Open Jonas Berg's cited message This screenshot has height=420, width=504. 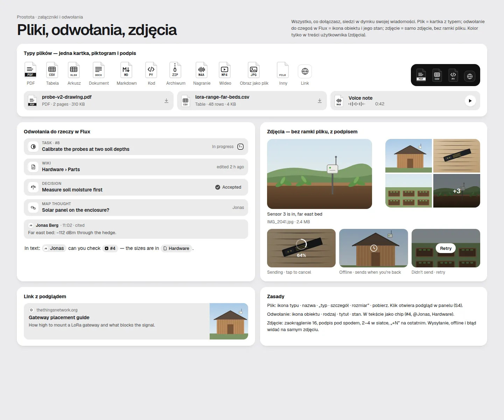pyautogui.click(x=136, y=229)
